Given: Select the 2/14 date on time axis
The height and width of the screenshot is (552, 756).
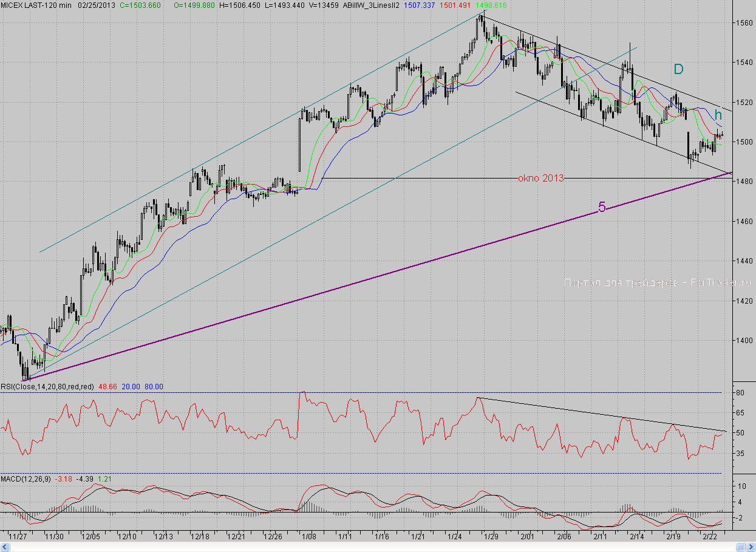Looking at the screenshot, I should pyautogui.click(x=637, y=537).
